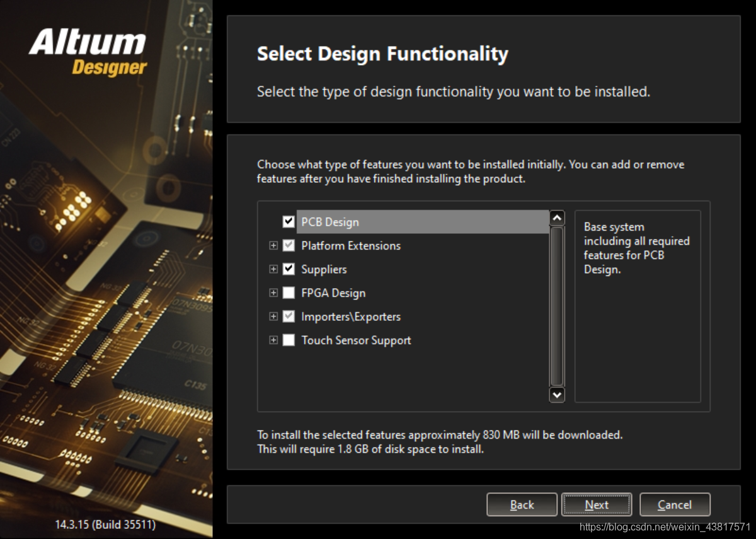Uncheck the PCB Design checkbox
Image resolution: width=756 pixels, height=539 pixels.
coord(289,222)
